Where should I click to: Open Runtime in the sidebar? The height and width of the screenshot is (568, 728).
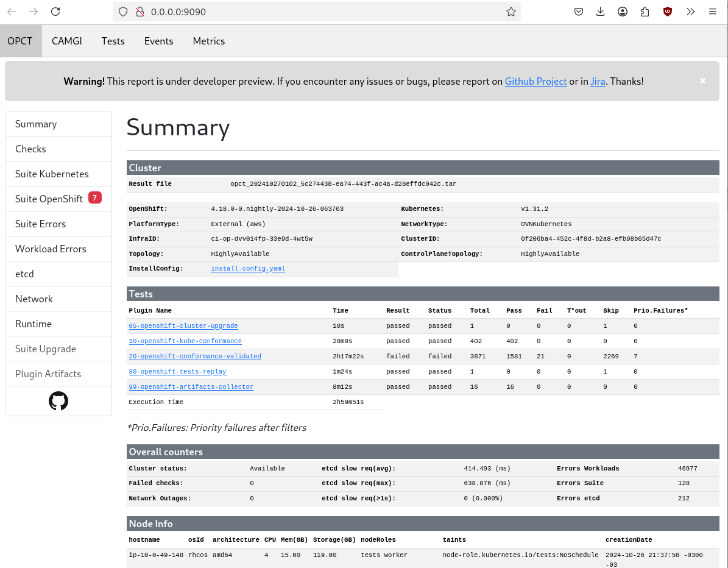pyautogui.click(x=58, y=324)
